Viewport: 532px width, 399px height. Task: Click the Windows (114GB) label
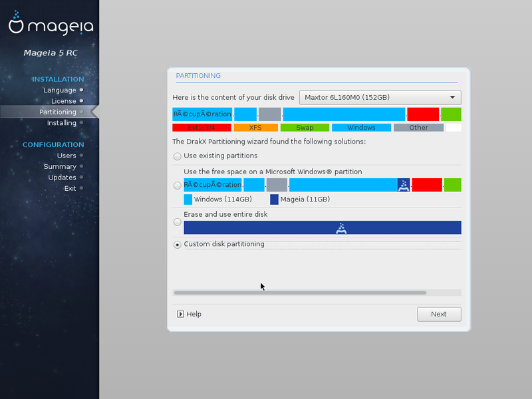pos(223,199)
